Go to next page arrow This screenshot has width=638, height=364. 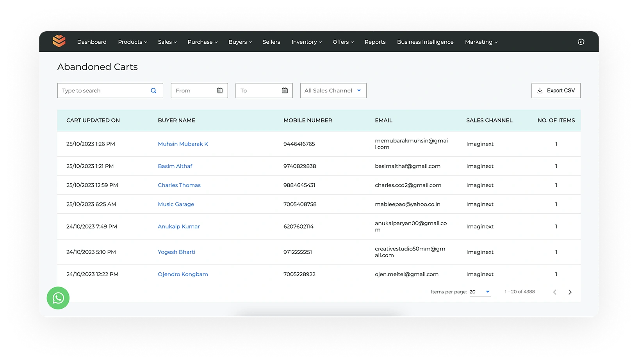pos(570,292)
